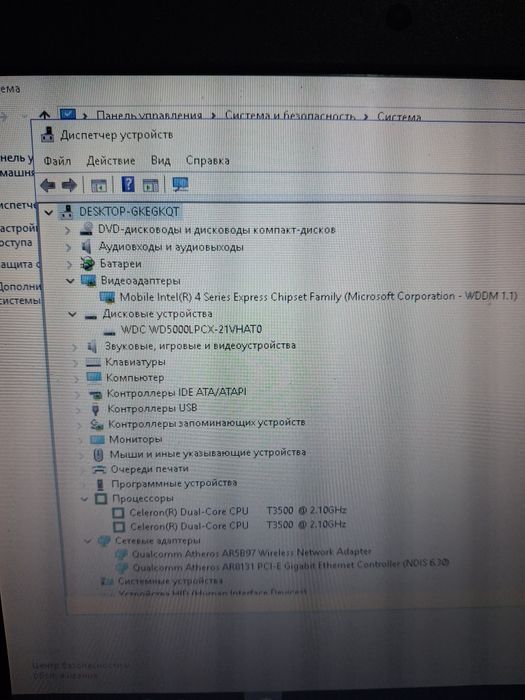This screenshot has height=700, width=525.
Task: Click the Up arrow in System window
Action: pyautogui.click(x=44, y=115)
